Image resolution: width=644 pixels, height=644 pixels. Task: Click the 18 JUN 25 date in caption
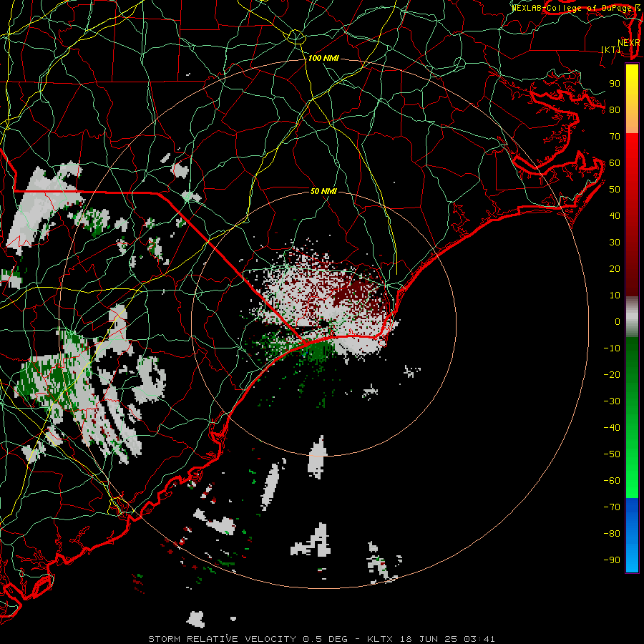coord(429,639)
